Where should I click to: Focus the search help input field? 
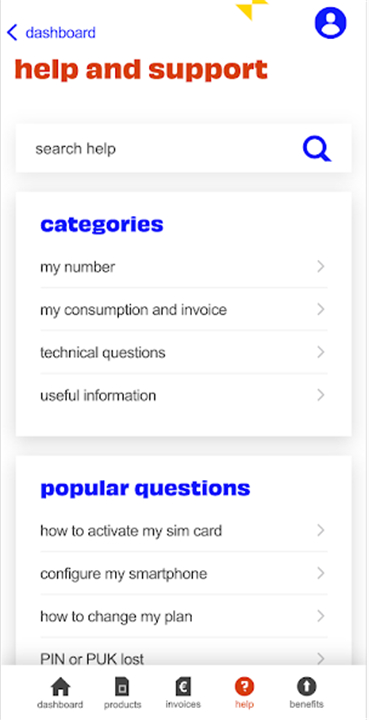[184, 149]
